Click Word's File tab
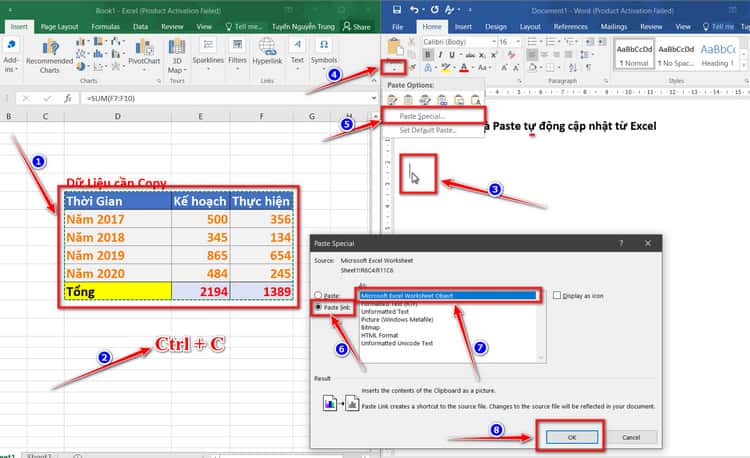The width and height of the screenshot is (750, 458). pos(397,27)
